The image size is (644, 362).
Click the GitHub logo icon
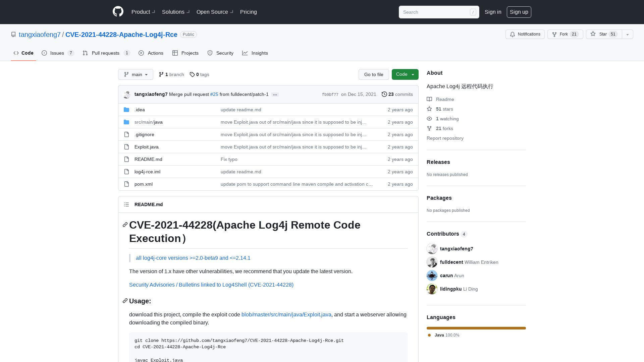[118, 12]
